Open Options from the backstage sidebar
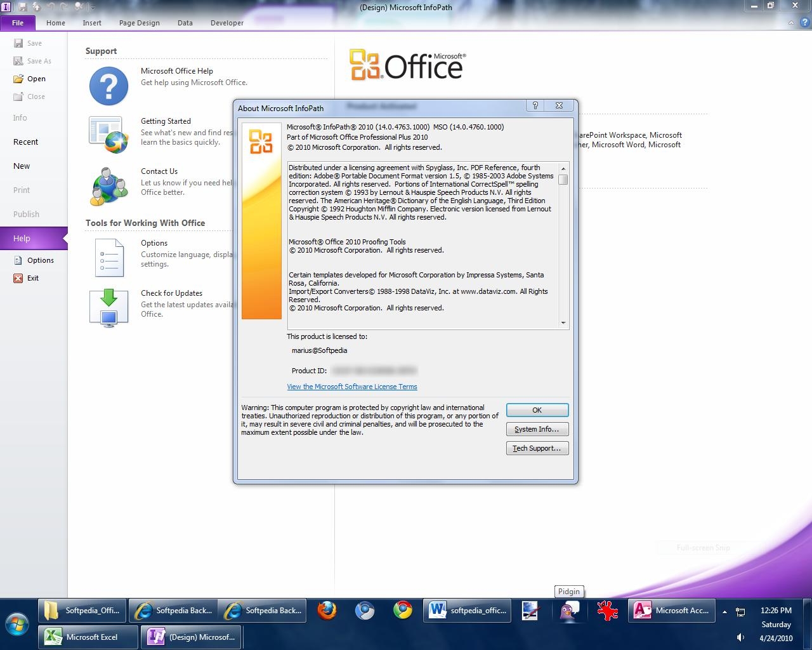The image size is (812, 650). [34, 260]
